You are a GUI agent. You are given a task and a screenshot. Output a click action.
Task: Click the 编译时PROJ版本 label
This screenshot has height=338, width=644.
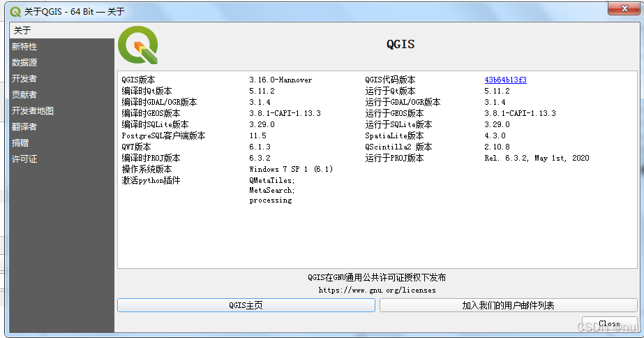[x=151, y=158]
